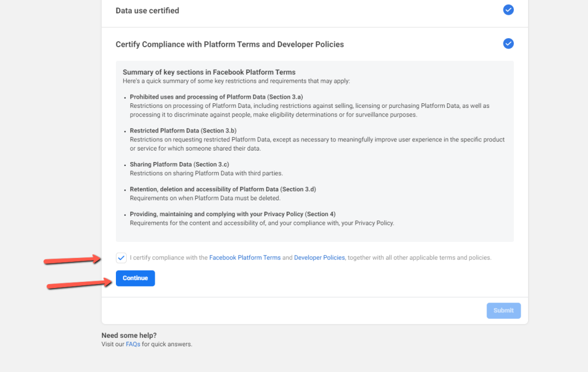
Task: Click the checkmark icon next to Certify Compliance heading
Action: pyautogui.click(x=508, y=43)
